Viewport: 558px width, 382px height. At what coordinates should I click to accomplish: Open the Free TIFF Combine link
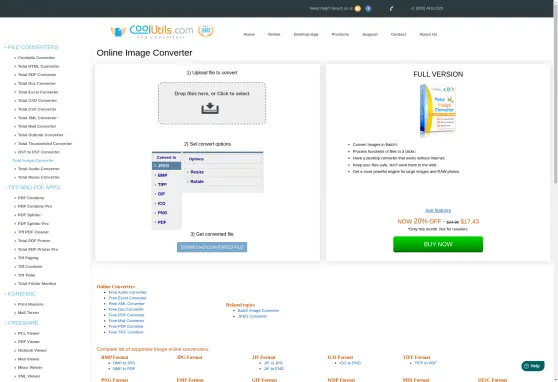126,332
